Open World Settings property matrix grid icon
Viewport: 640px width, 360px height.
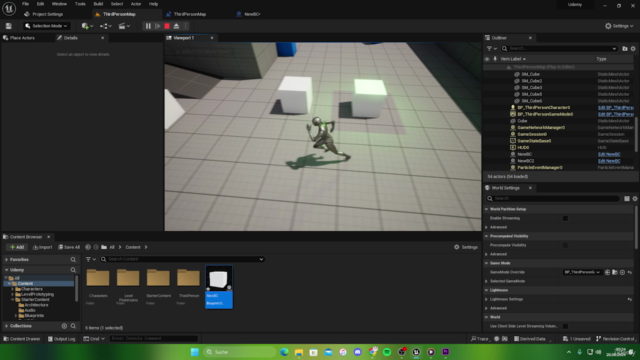click(627, 198)
